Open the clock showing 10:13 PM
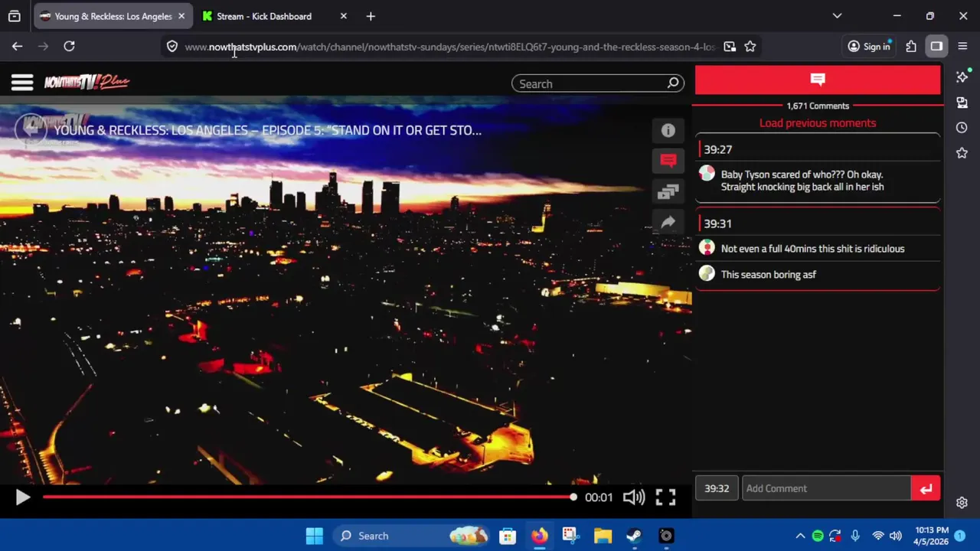The width and height of the screenshot is (980, 551). 931,536
